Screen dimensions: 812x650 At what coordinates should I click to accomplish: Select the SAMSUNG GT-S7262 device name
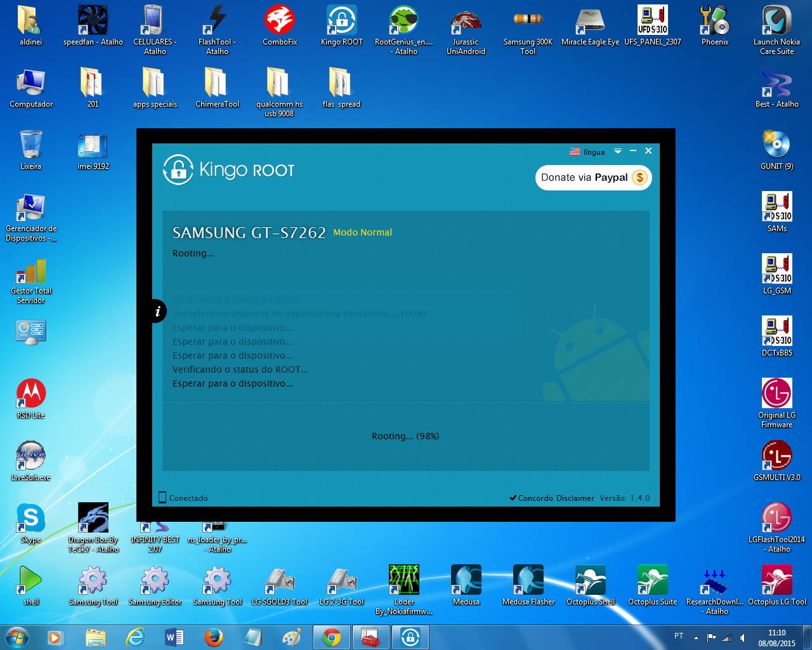point(249,233)
